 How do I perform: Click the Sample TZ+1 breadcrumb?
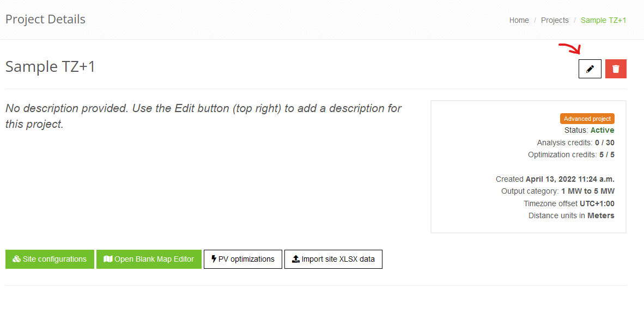click(603, 20)
